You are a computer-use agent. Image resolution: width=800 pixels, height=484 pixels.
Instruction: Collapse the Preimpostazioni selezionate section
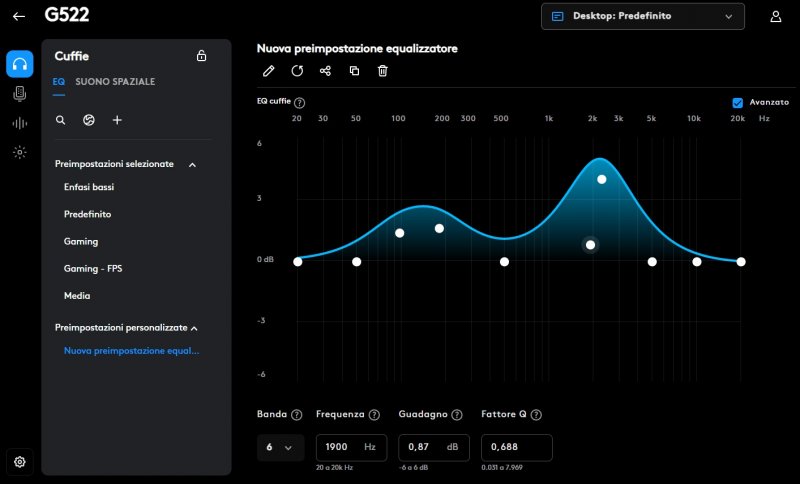coord(192,163)
